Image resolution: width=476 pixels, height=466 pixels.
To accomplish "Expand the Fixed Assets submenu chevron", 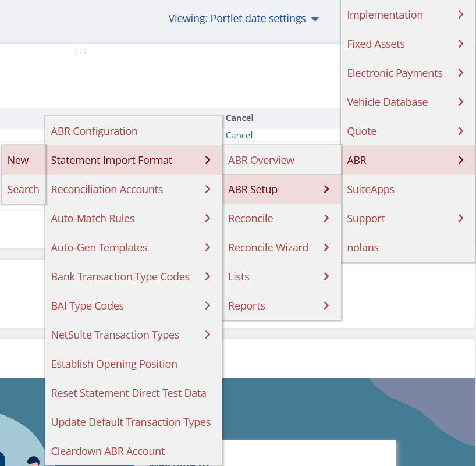I will (461, 44).
